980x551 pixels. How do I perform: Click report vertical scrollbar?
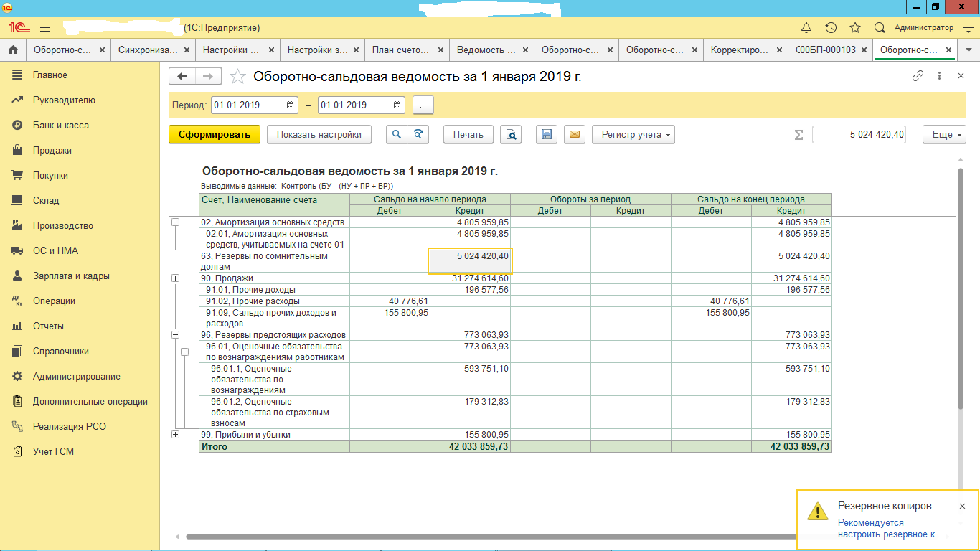(x=961, y=287)
